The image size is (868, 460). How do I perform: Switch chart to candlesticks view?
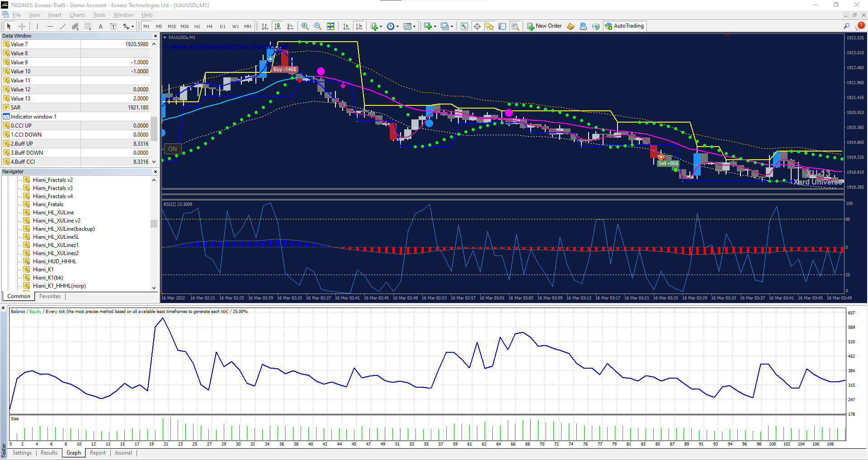(278, 26)
